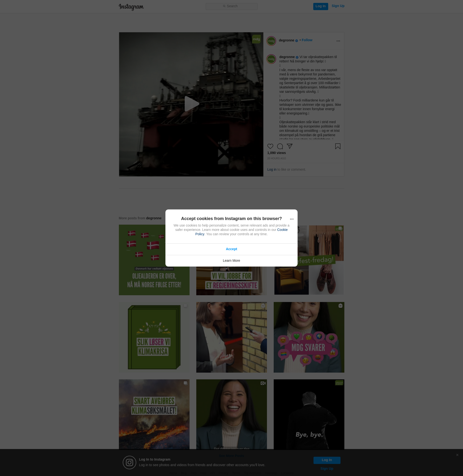463x476 pixels.
Task: Click Learn More in cookie dialog
Action: pyautogui.click(x=231, y=261)
